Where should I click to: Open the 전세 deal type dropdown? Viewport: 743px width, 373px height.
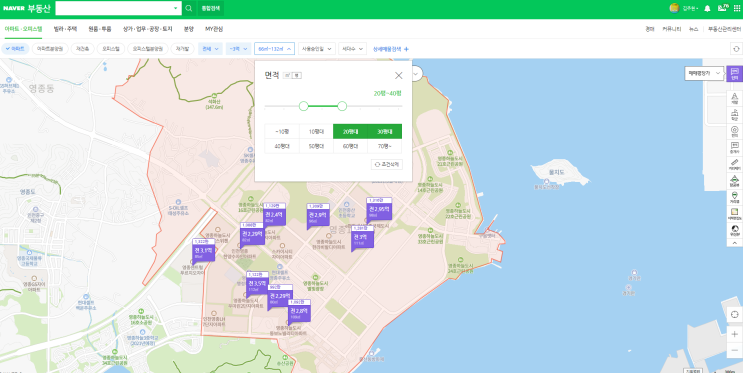(x=210, y=48)
